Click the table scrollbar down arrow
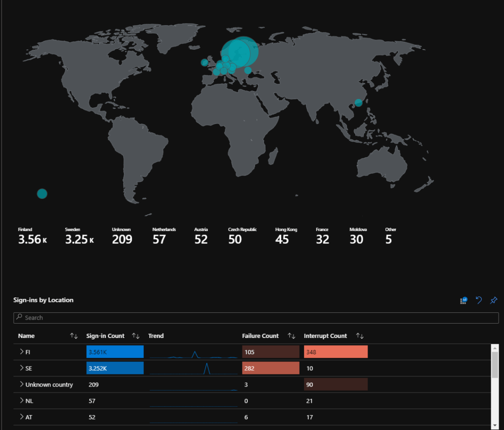 pos(495,424)
